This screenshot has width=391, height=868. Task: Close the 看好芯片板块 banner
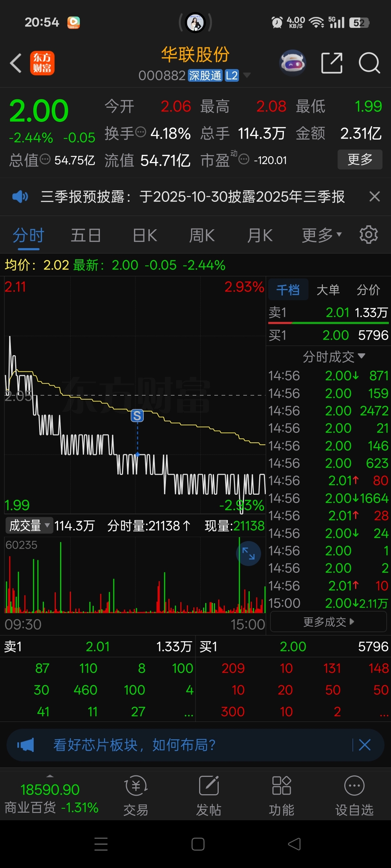pos(365,745)
